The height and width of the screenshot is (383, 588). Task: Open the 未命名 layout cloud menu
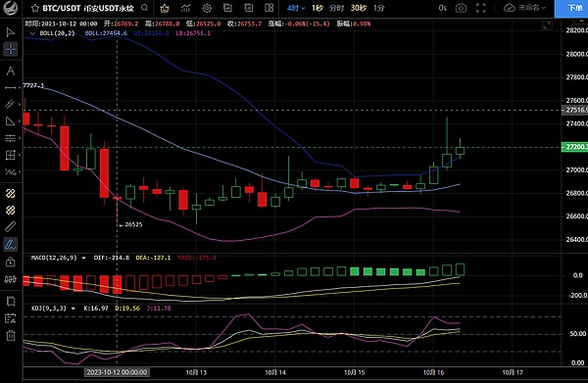525,8
